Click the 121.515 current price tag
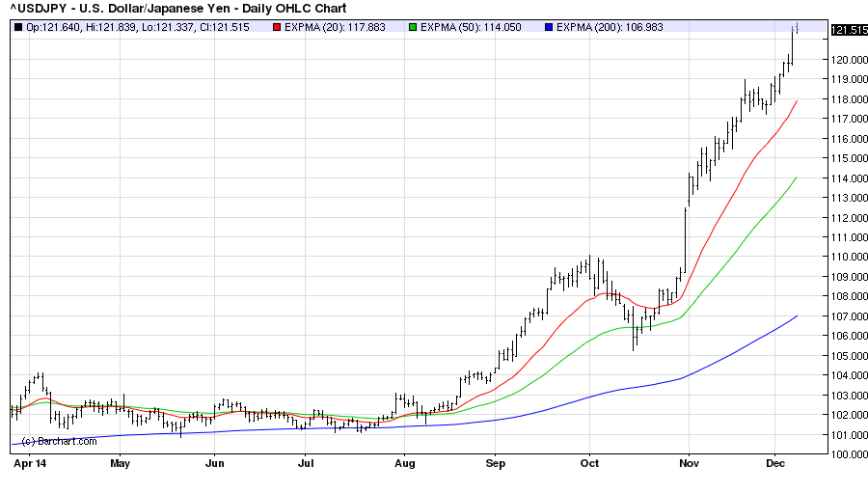 [x=848, y=31]
